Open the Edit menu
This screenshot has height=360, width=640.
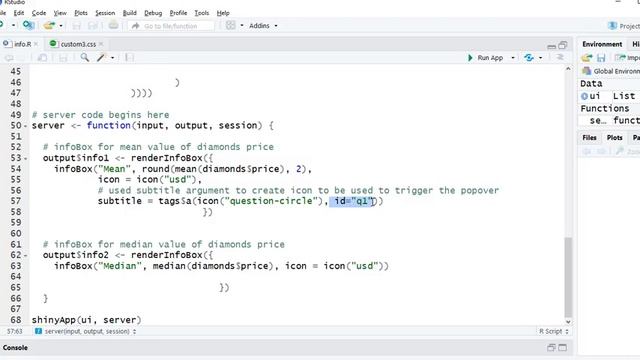click(19, 13)
